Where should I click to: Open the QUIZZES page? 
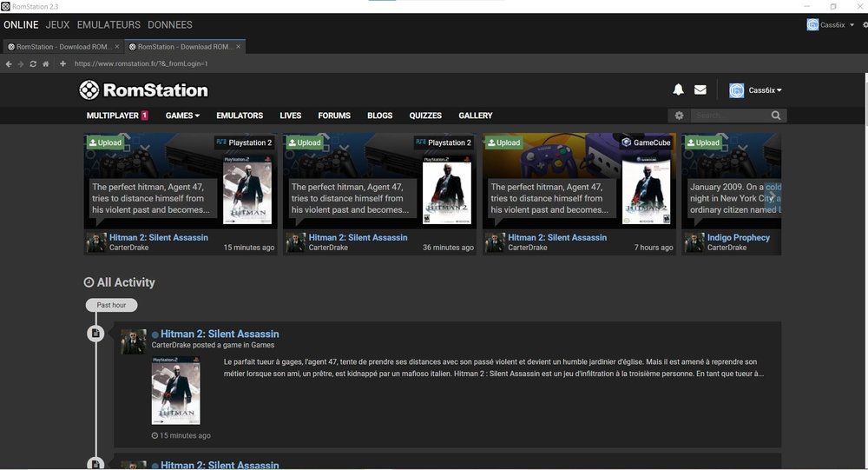coord(425,116)
